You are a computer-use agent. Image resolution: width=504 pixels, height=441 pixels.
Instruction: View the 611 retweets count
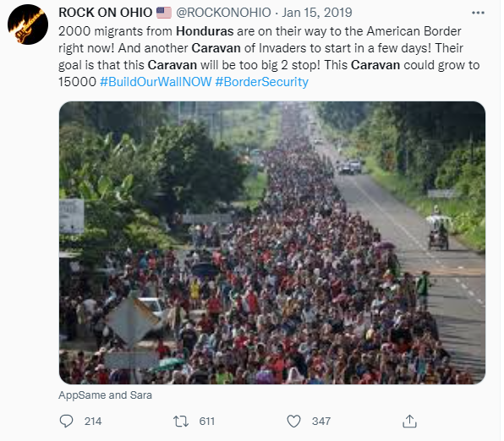click(x=206, y=421)
